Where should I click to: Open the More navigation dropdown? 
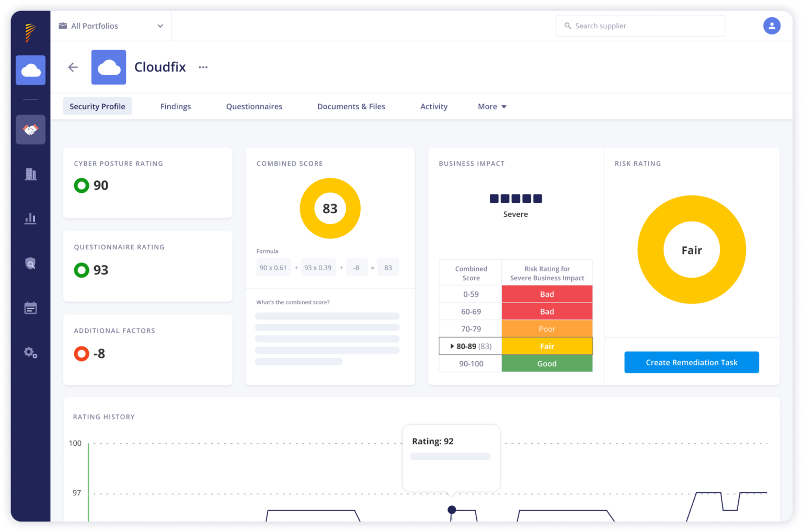491,106
